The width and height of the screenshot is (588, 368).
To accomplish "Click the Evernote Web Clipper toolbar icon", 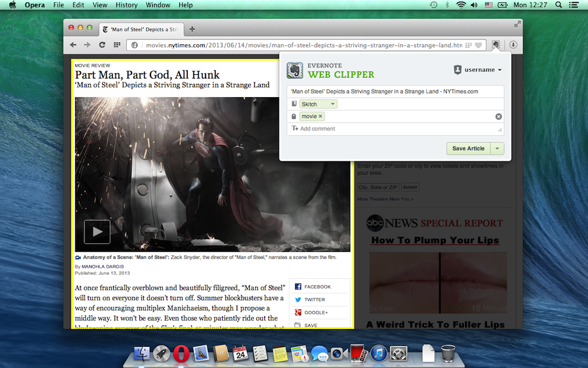I will pos(496,45).
